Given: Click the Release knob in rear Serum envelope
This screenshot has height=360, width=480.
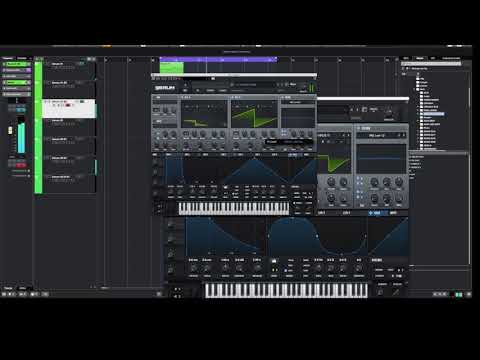Looking at the screenshot, I should (x=257, y=268).
